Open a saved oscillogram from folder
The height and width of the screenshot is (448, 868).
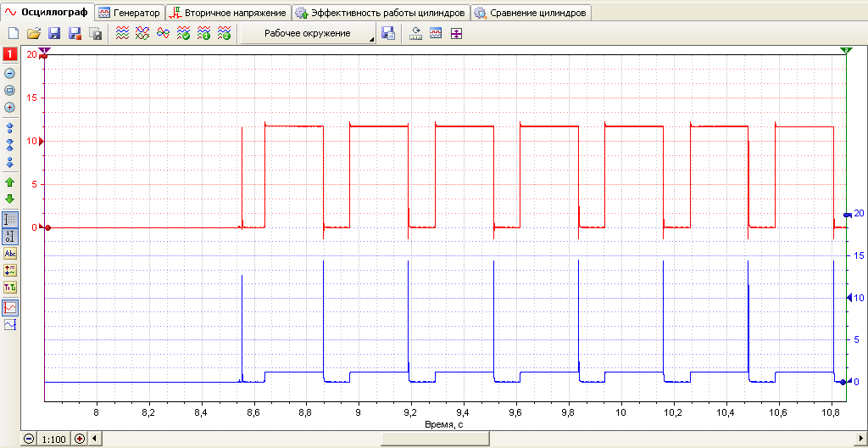pyautogui.click(x=34, y=33)
